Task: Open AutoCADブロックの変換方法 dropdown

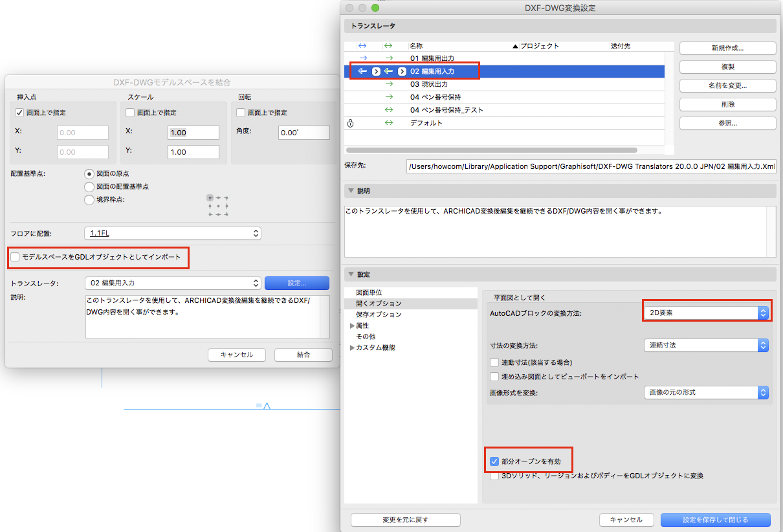Action: click(706, 313)
